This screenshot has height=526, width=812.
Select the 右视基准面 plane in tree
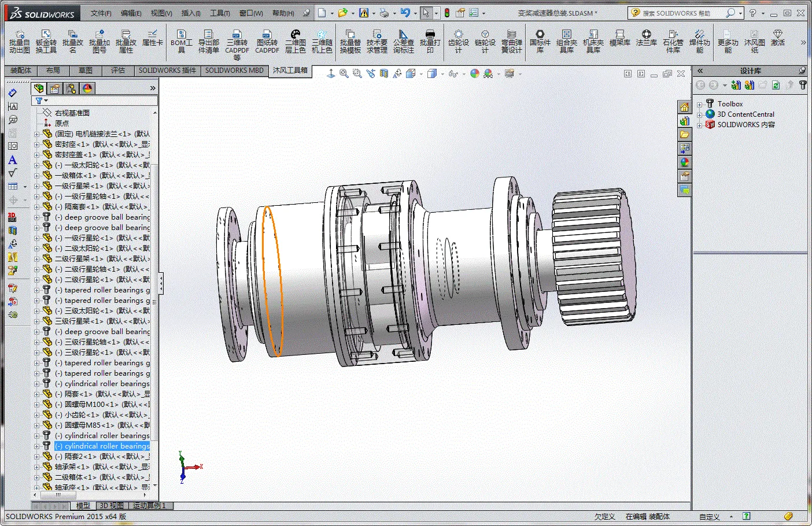pos(72,113)
